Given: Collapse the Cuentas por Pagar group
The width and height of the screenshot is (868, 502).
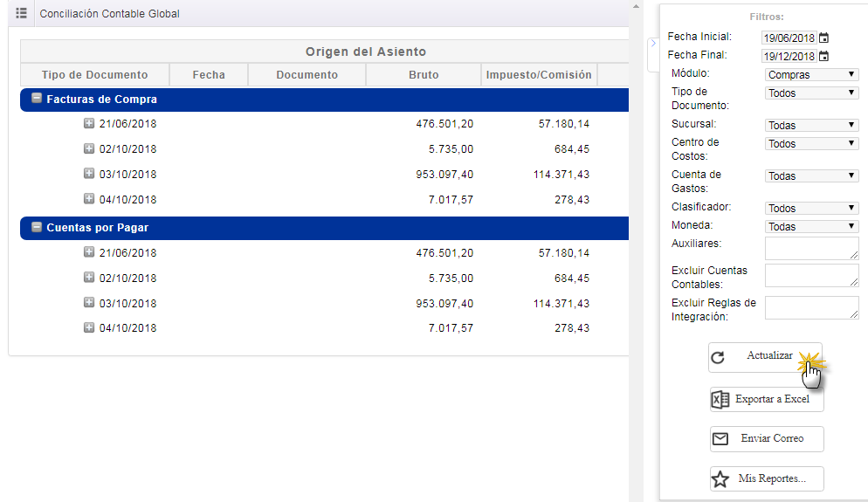Looking at the screenshot, I should tap(37, 227).
